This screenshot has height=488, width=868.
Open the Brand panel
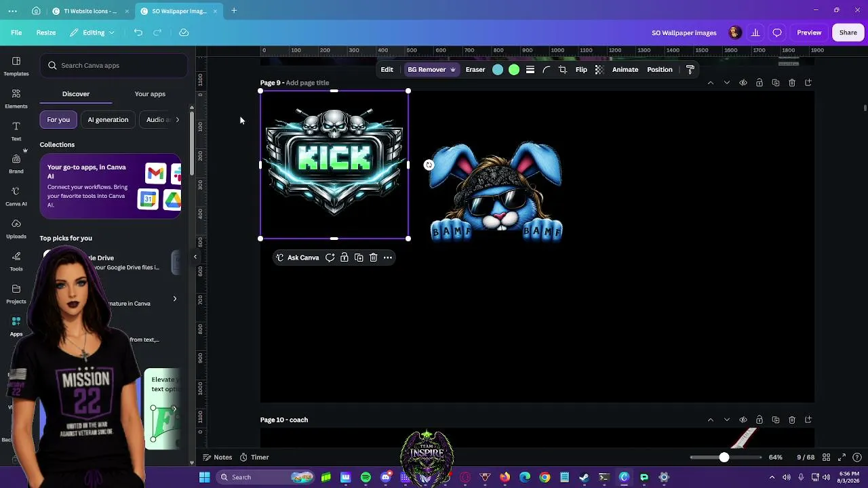click(x=16, y=163)
